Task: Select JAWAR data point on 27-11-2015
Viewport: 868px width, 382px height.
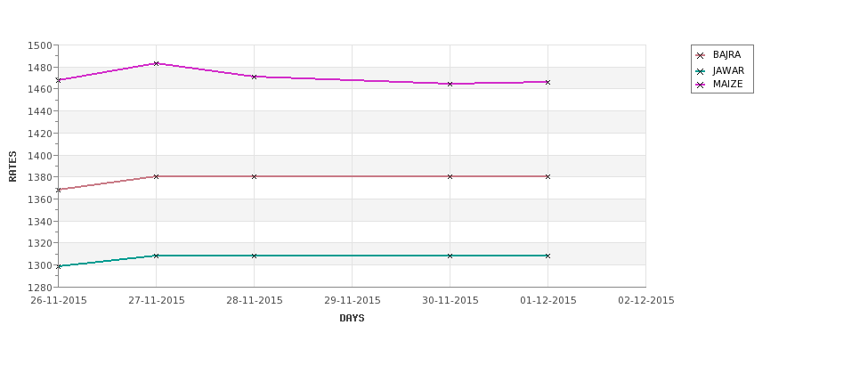Action: coord(156,256)
